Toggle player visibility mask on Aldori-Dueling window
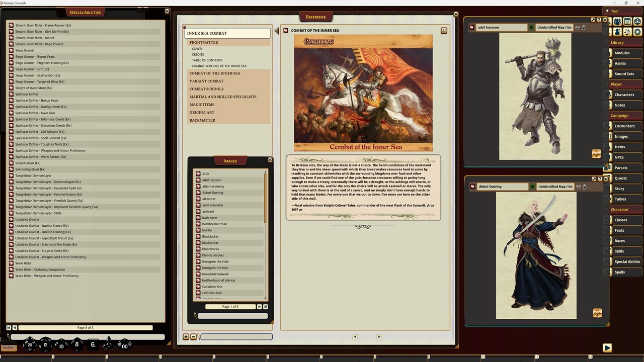The image size is (644, 362). point(578,187)
